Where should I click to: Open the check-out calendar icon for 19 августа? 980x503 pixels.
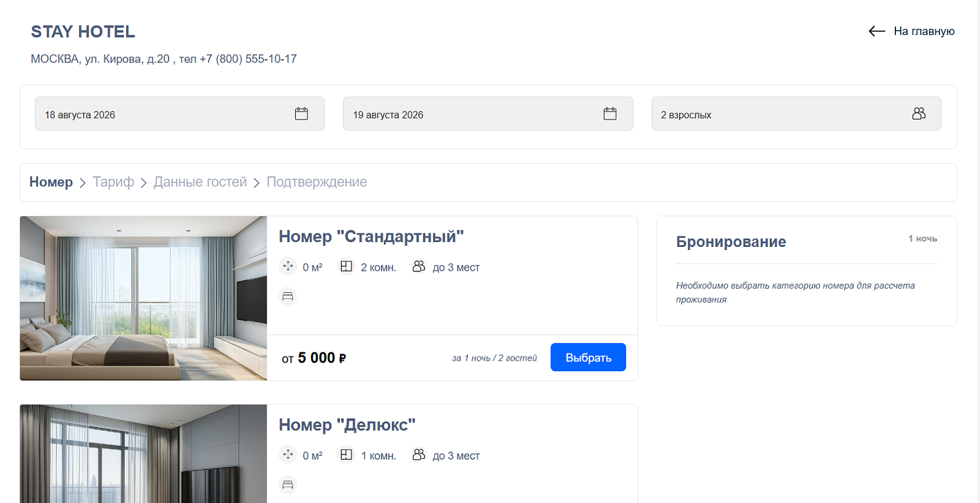610,114
